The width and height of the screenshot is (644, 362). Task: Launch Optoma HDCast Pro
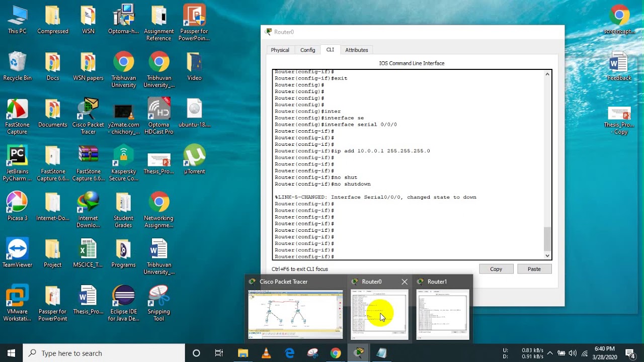[158, 117]
